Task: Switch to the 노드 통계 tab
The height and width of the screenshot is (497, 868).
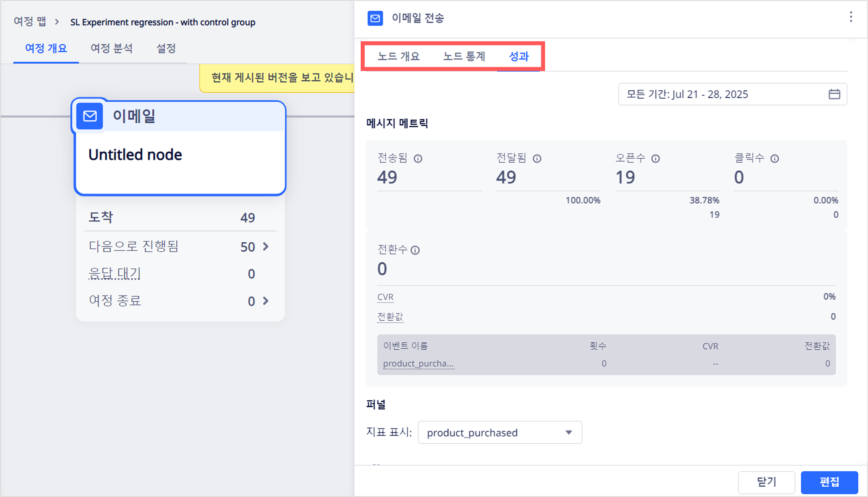Action: [464, 56]
